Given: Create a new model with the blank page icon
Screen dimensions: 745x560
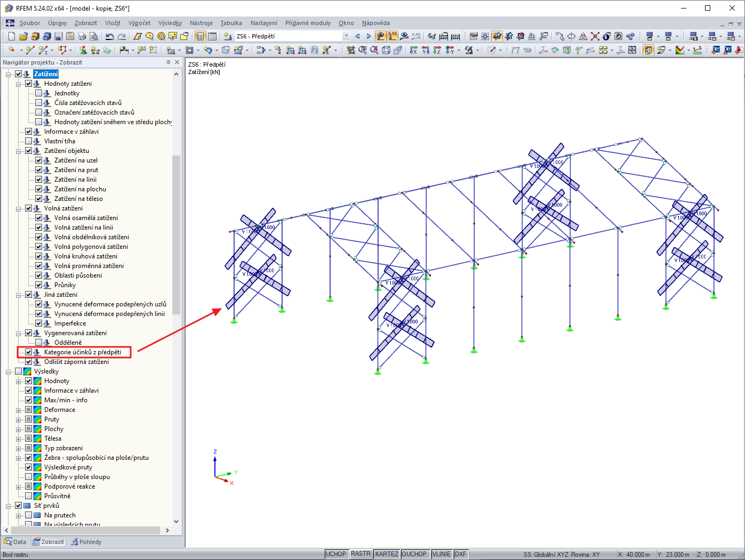Looking at the screenshot, I should (12, 36).
